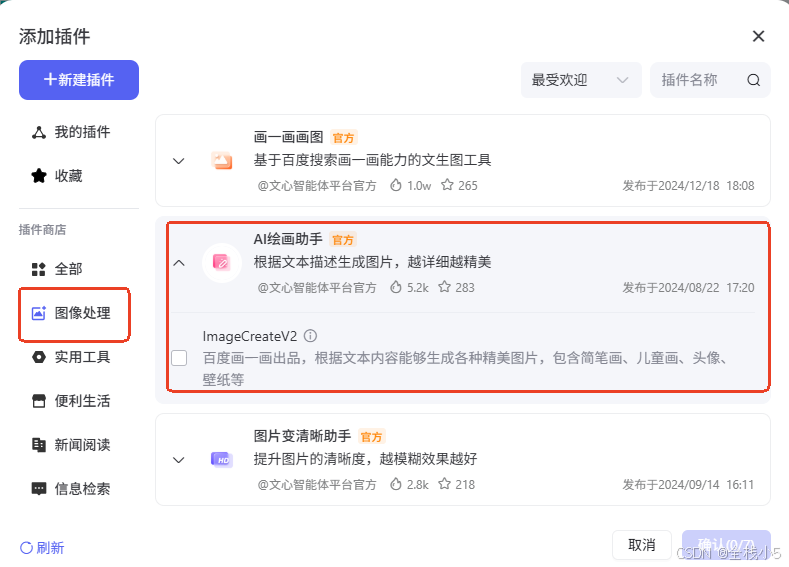Favorite 图片变清晰助手 with star icon

444,484
